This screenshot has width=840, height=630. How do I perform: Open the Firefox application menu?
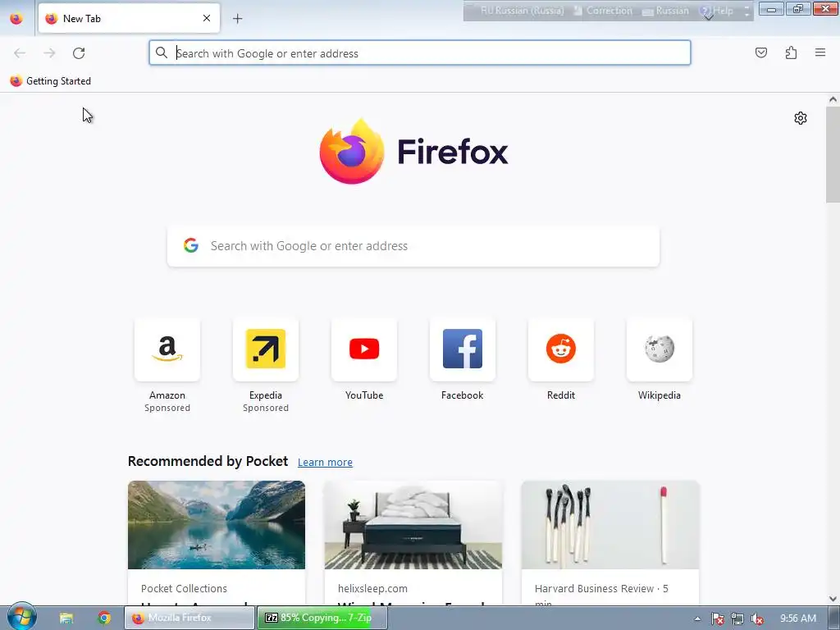pyautogui.click(x=820, y=52)
